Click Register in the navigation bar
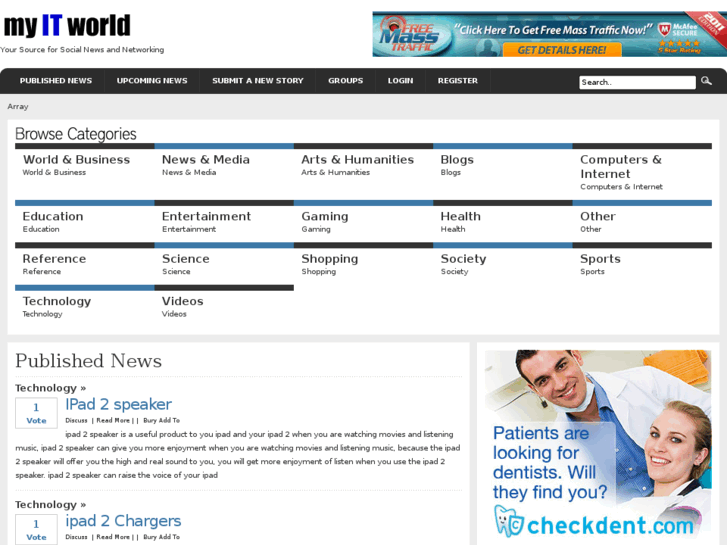 (x=458, y=81)
